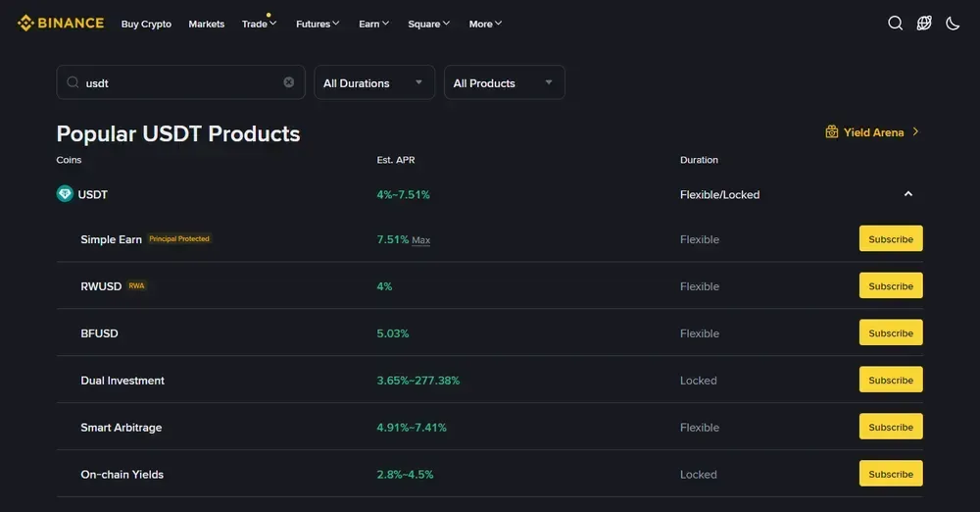Click the Yield Arena icon
This screenshot has height=512, width=980.
coord(832,132)
